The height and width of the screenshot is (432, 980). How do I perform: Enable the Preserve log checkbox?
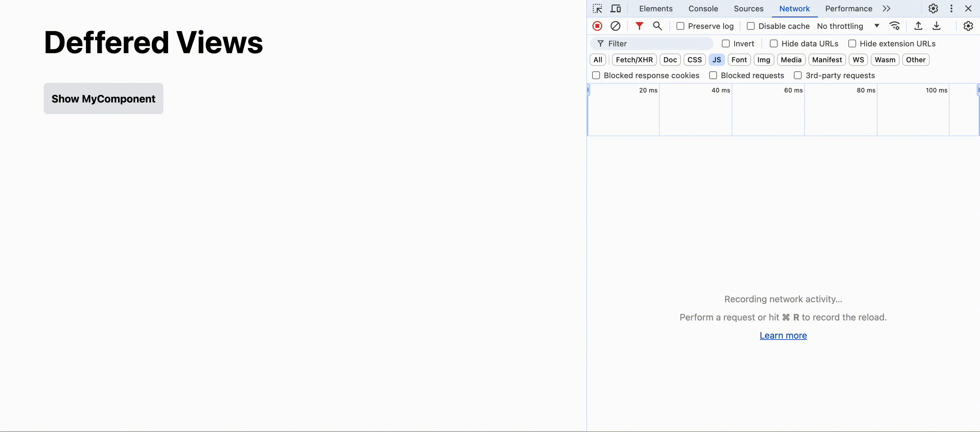coord(680,26)
